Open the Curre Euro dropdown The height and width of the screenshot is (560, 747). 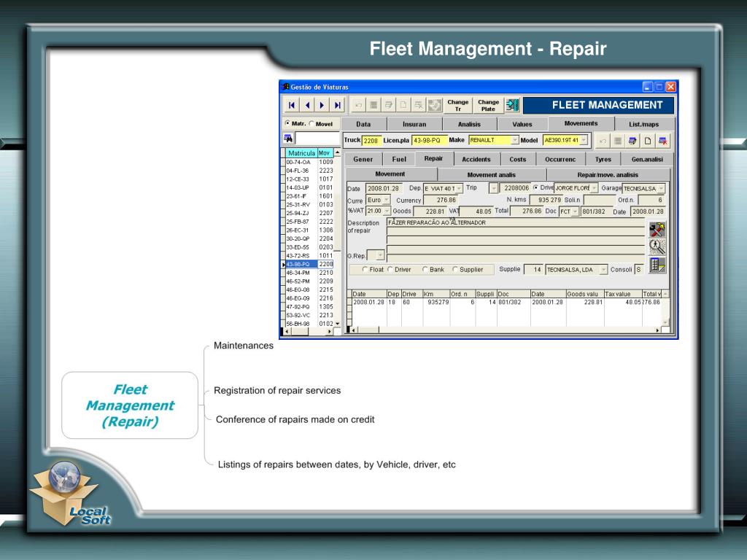pos(387,200)
